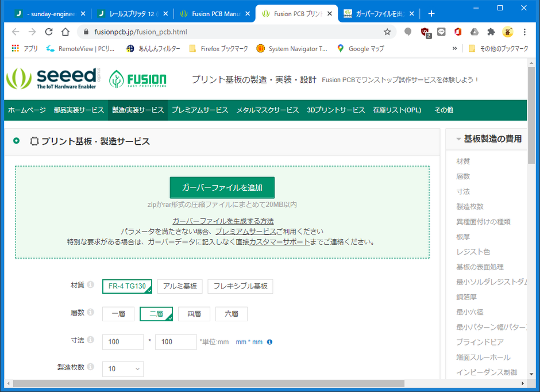The width and height of the screenshot is (540, 392).
Task: Open 製造/実装サービス nav item
Action: coord(138,110)
